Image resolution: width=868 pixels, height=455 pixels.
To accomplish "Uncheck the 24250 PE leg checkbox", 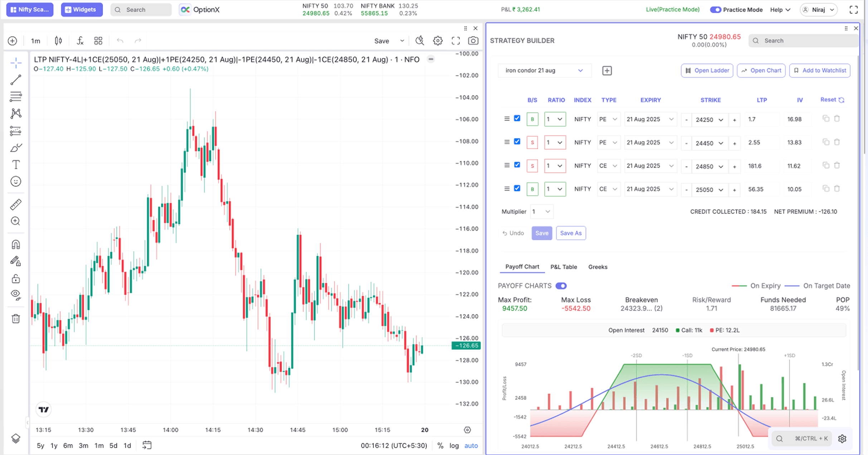I will (517, 118).
